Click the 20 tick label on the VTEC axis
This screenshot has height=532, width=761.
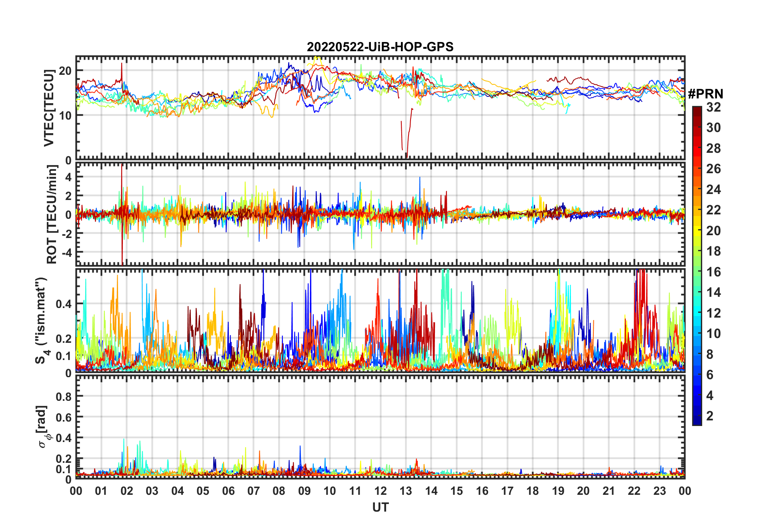coord(65,71)
